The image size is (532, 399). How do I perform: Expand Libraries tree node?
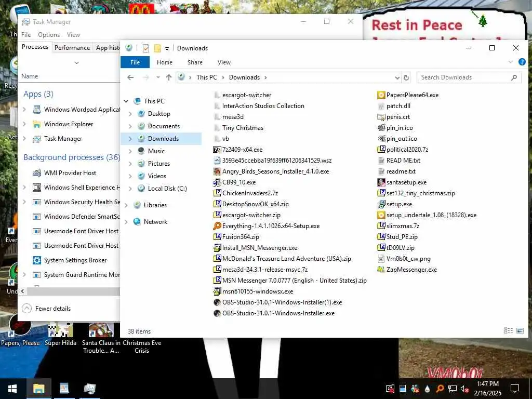point(126,205)
